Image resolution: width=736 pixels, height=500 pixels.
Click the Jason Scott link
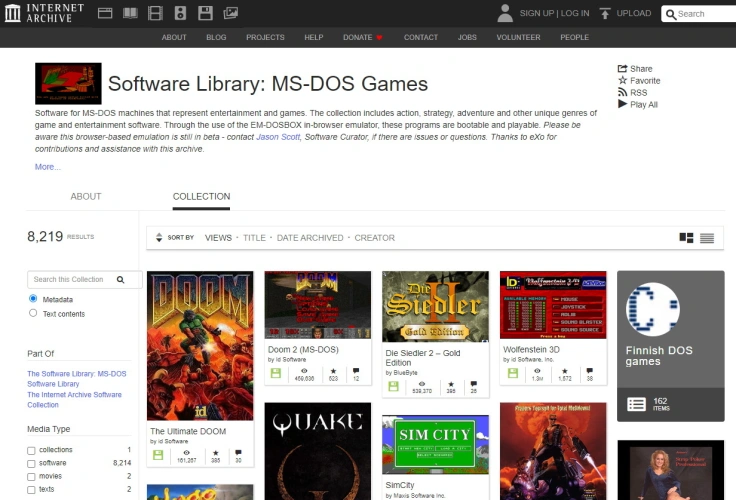tap(277, 136)
